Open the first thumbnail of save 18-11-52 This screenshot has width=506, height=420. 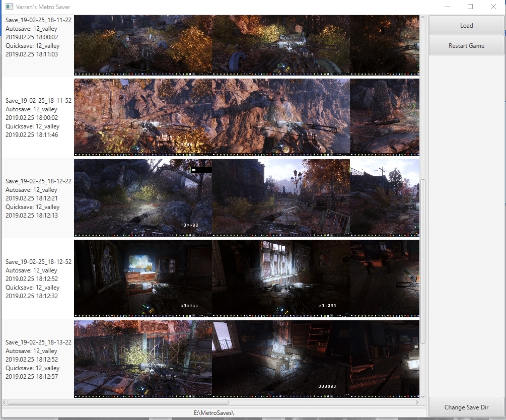click(x=143, y=117)
